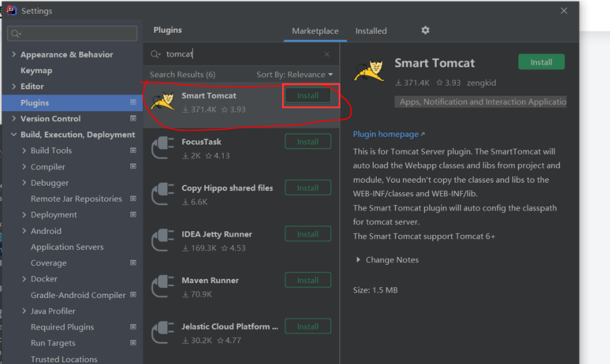This screenshot has width=610, height=364.
Task: Expand Change Notes section
Action: pyautogui.click(x=358, y=259)
